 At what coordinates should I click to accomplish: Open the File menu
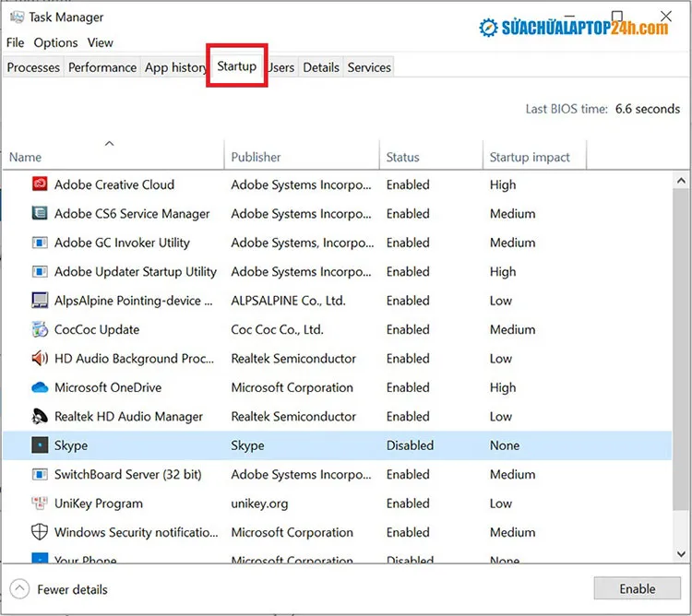point(15,42)
